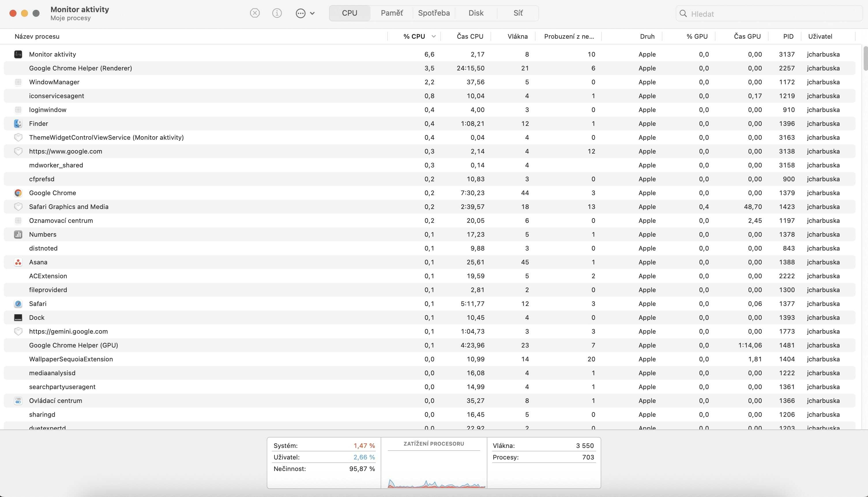Click the Procesy 703 total

pyautogui.click(x=588, y=457)
